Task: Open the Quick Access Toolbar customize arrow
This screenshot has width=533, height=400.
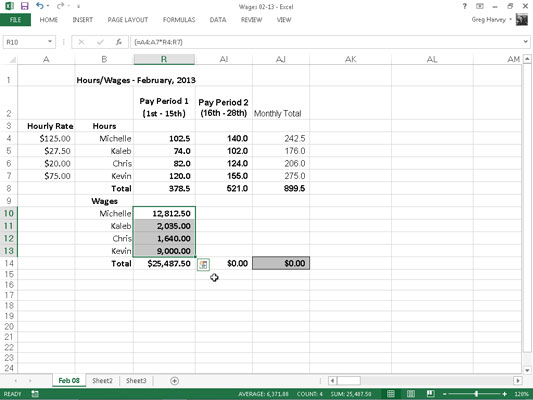Action: tap(78, 6)
